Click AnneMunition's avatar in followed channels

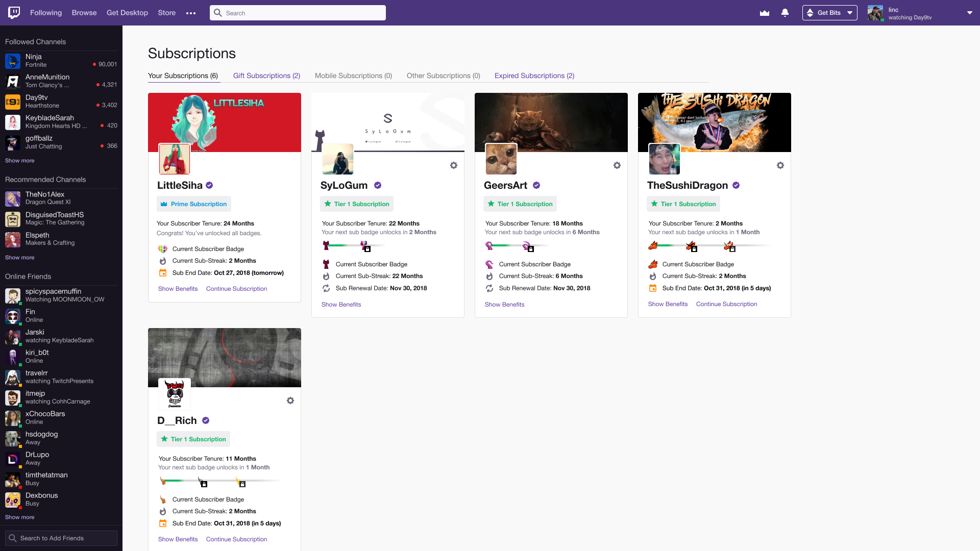click(x=13, y=81)
